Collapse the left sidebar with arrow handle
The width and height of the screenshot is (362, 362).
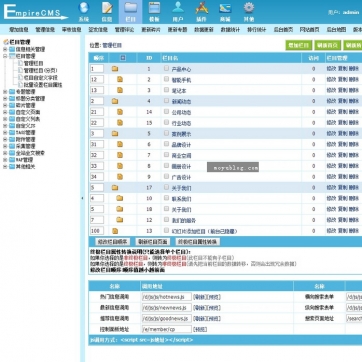pyautogui.click(x=82, y=198)
